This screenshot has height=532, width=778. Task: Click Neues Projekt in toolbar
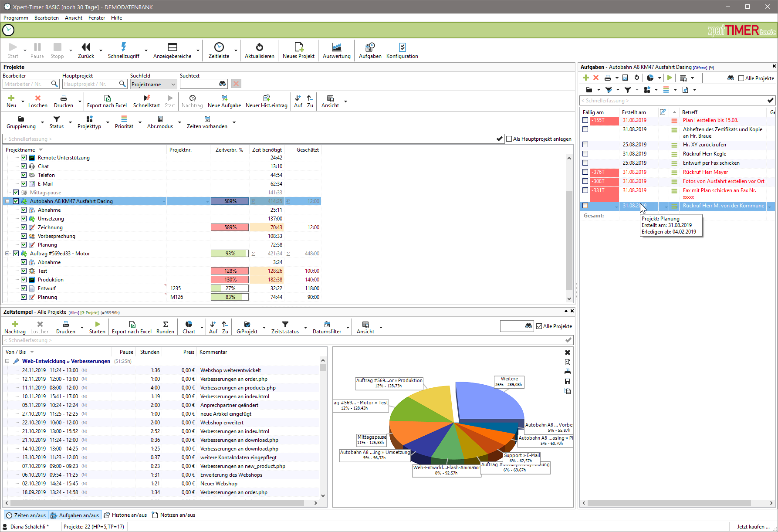pyautogui.click(x=298, y=47)
